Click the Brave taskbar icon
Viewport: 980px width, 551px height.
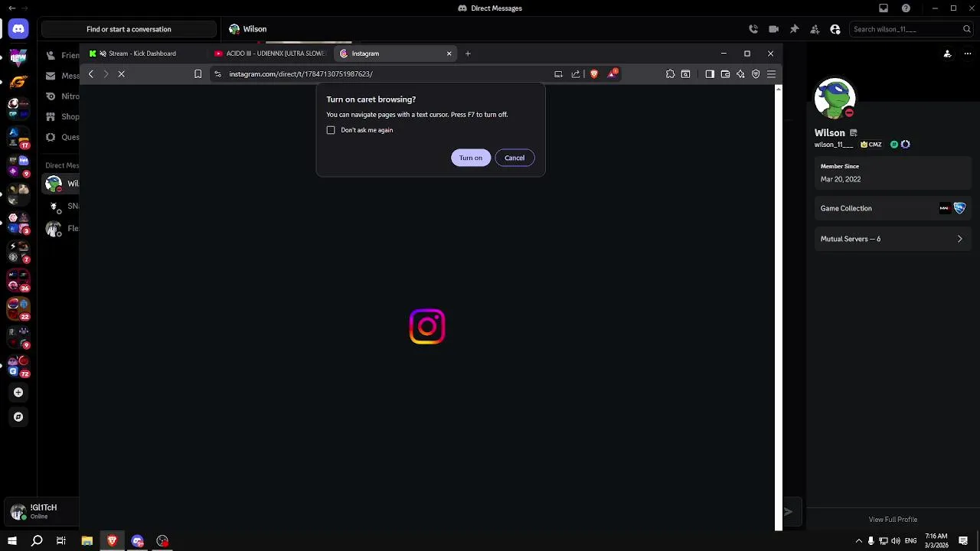tap(112, 541)
